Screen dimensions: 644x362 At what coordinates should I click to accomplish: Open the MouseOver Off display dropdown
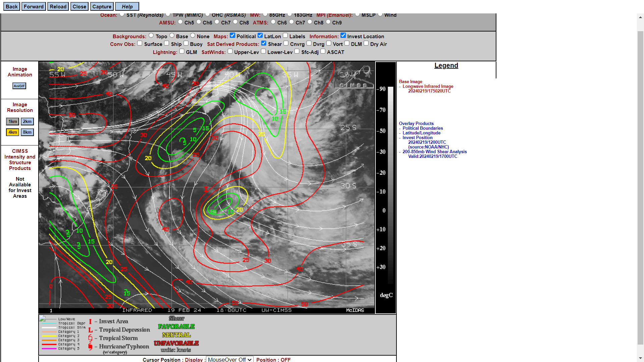pyautogui.click(x=229, y=359)
